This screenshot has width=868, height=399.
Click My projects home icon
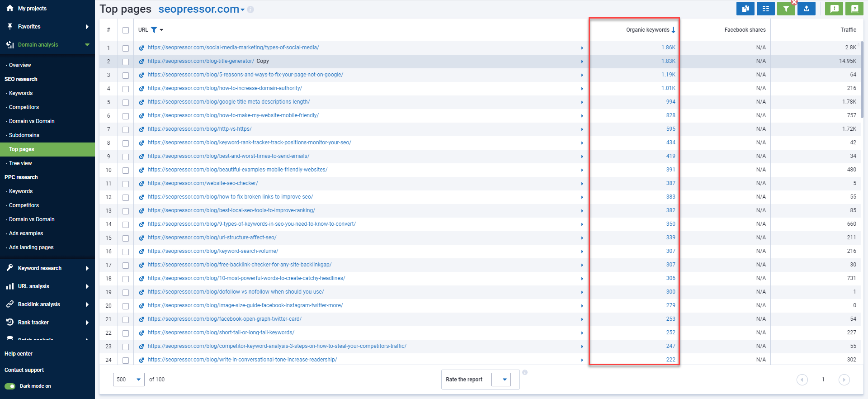(9, 8)
